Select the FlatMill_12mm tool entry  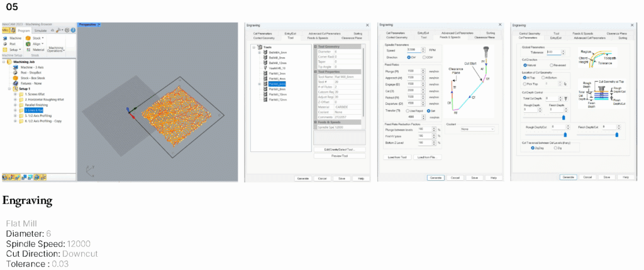point(278,100)
